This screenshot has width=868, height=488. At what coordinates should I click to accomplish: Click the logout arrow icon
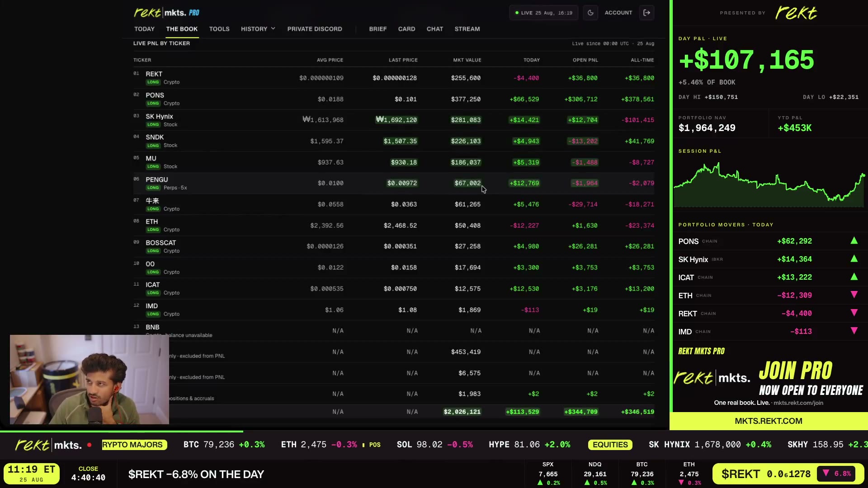tap(647, 13)
